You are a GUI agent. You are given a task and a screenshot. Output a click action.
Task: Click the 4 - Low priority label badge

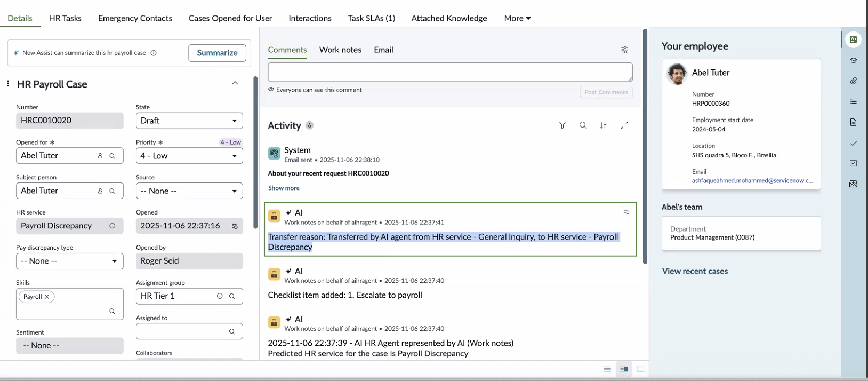click(230, 142)
